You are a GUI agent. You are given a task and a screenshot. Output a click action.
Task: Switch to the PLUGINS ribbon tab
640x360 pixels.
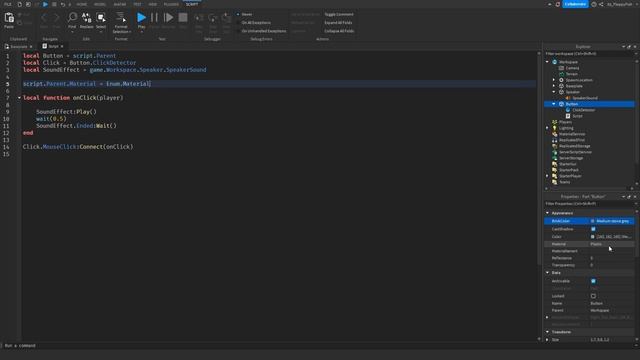[x=171, y=4]
